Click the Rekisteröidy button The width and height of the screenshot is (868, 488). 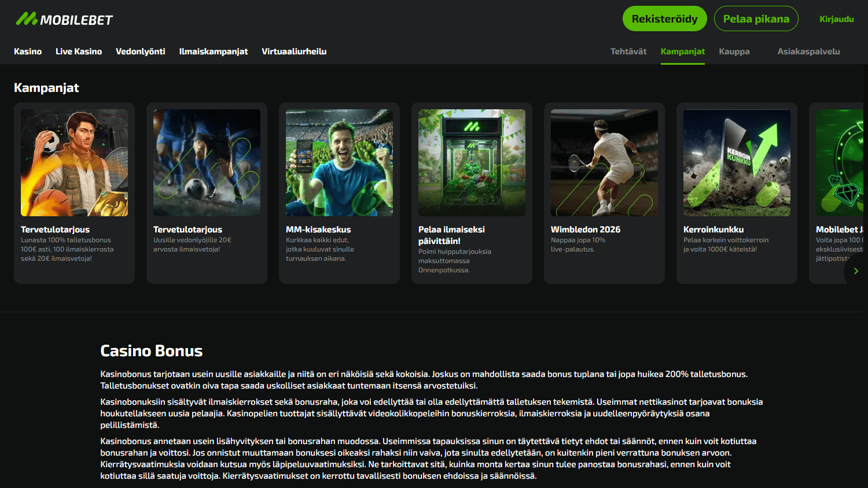[664, 19]
